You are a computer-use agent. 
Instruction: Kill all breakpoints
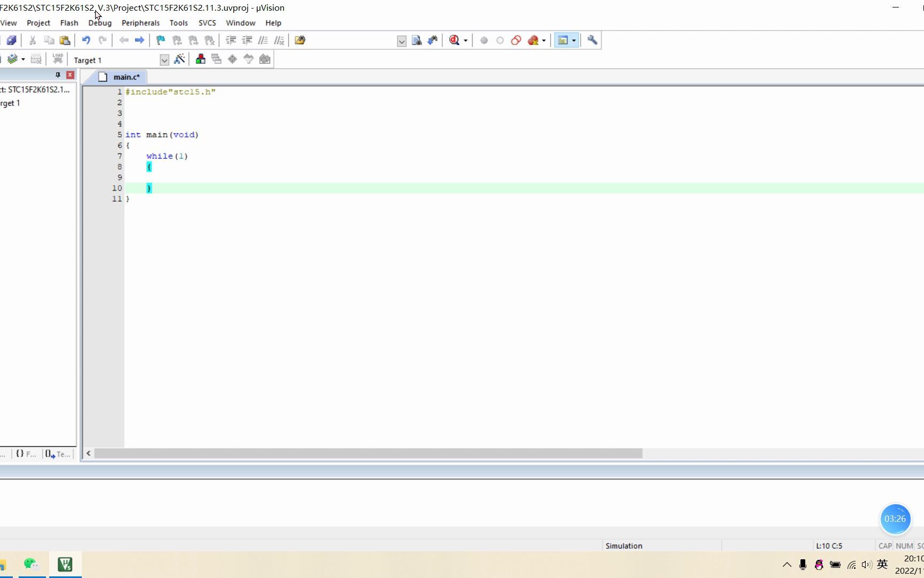pos(533,40)
